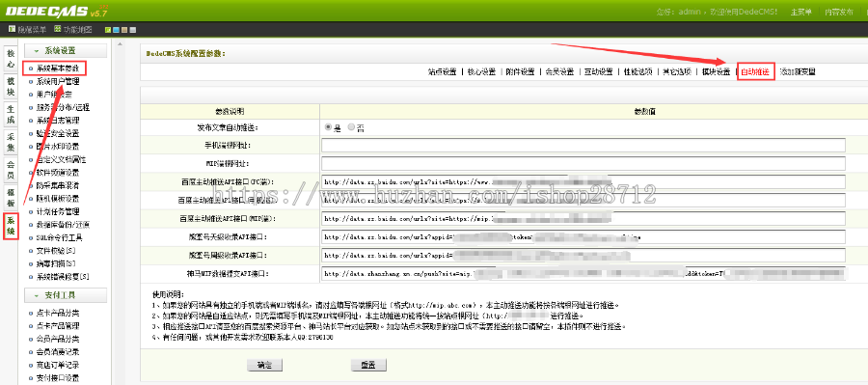Open 文件校验[S] in the sidebar

click(x=56, y=251)
